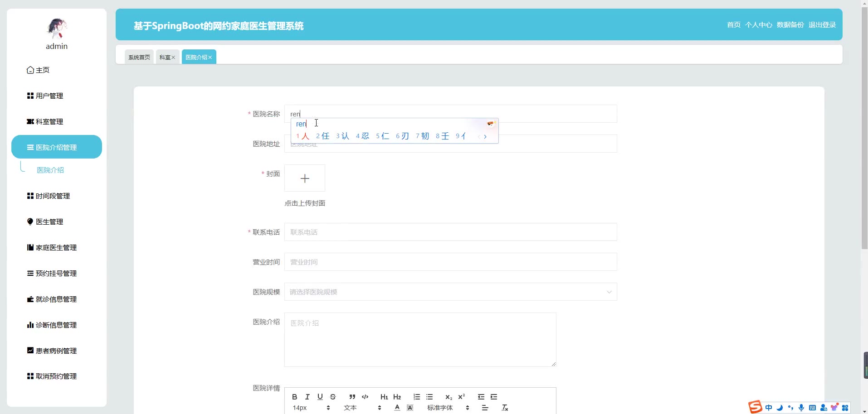Insert an ordered numbered list

pos(417,397)
